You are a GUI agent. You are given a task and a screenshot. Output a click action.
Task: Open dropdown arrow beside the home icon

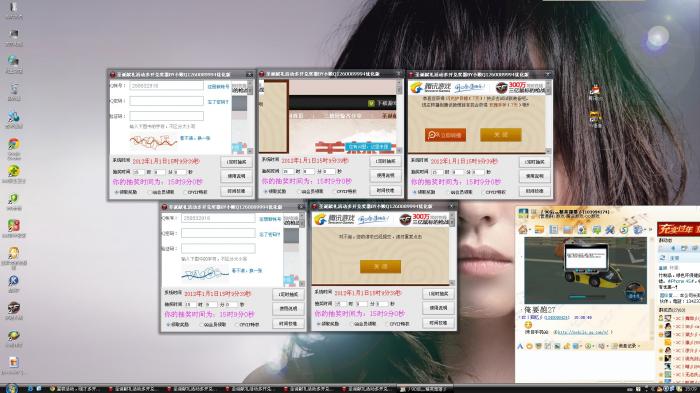(x=530, y=231)
